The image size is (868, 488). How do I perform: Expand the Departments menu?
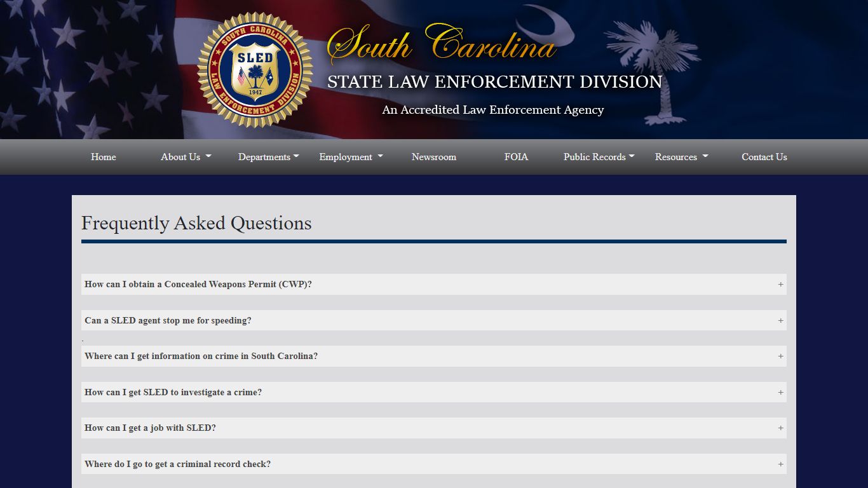(x=268, y=157)
